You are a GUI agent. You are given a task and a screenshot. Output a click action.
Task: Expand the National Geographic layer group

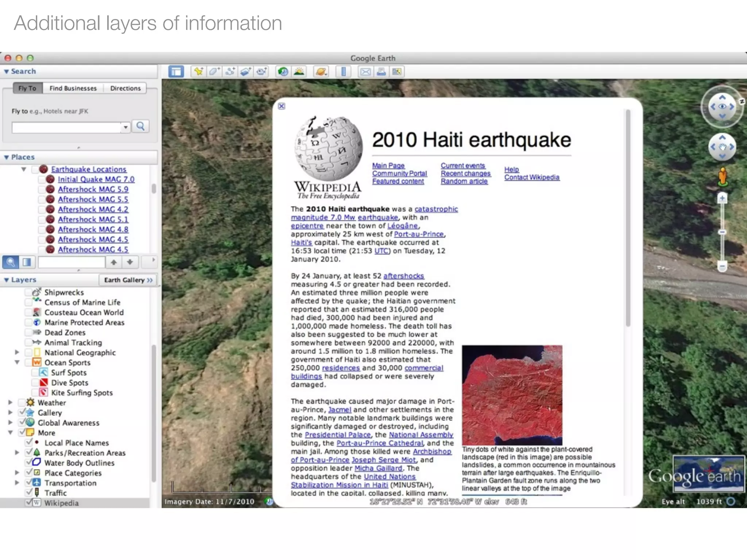[17, 353]
